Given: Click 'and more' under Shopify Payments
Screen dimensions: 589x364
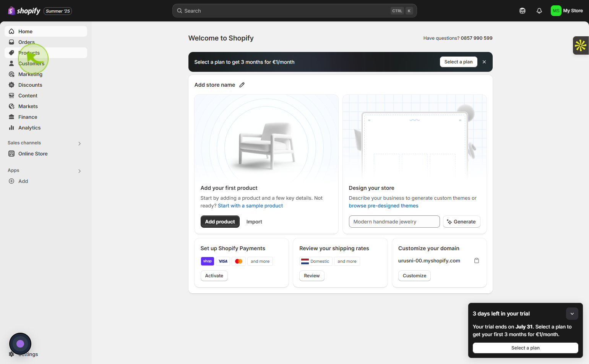Looking at the screenshot, I should tap(260, 261).
